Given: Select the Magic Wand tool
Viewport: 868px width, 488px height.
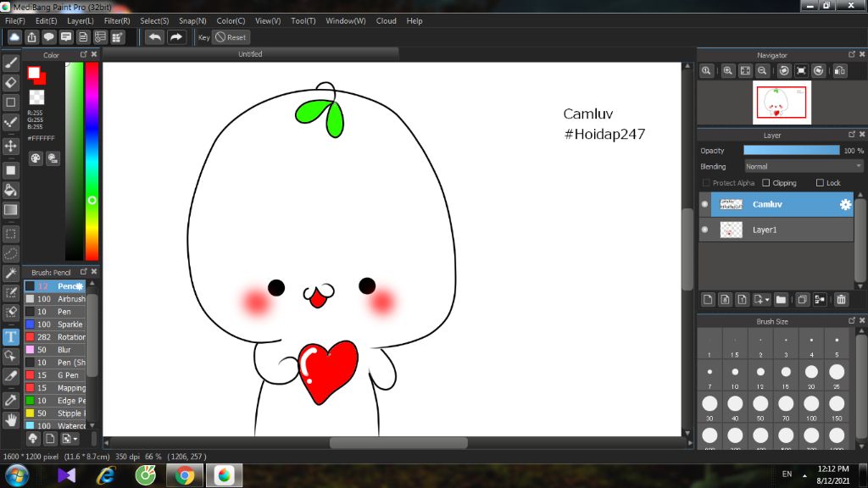Looking at the screenshot, I should click(x=10, y=273).
